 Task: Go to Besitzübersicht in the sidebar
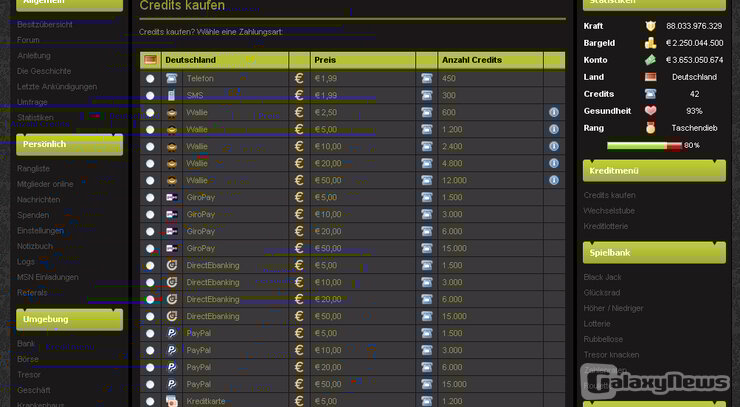(45, 25)
